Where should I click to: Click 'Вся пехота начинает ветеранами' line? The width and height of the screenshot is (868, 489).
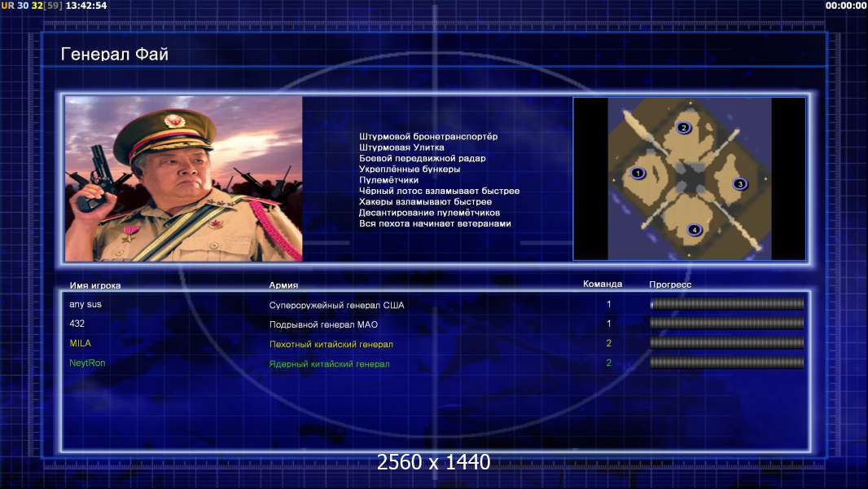click(x=435, y=224)
